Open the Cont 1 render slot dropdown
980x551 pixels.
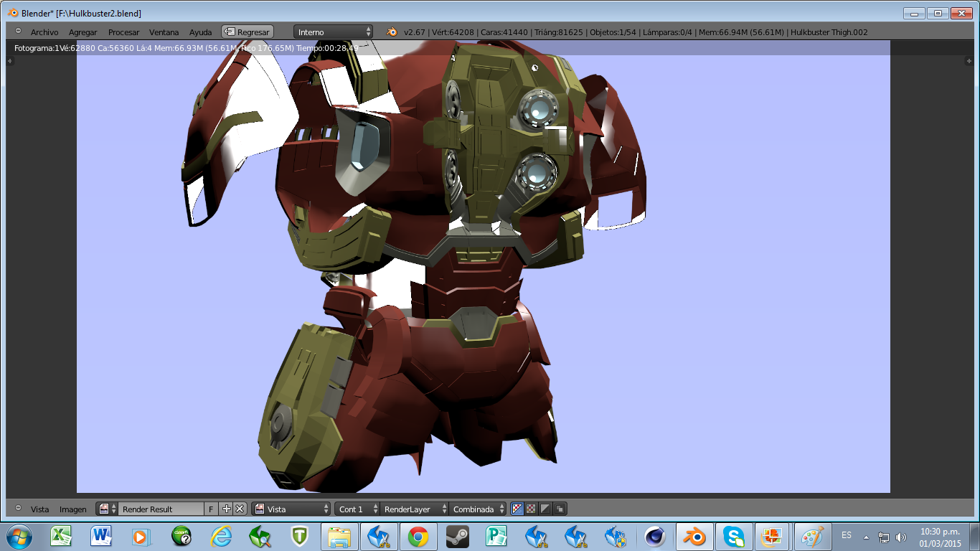tap(357, 509)
